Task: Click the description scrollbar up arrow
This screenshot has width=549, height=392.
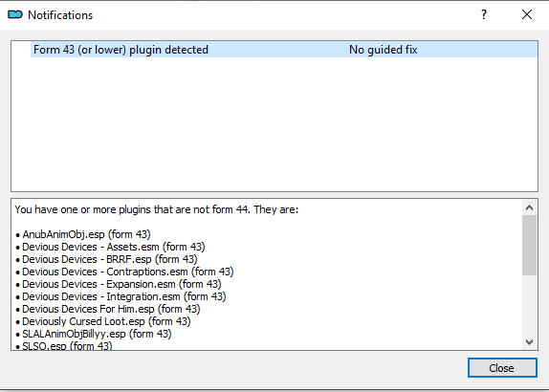Action: (529, 207)
